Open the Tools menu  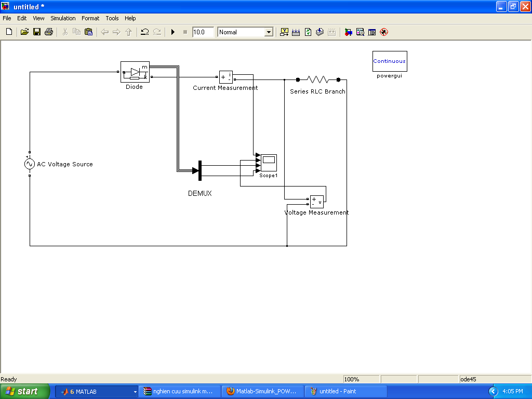[x=112, y=18]
